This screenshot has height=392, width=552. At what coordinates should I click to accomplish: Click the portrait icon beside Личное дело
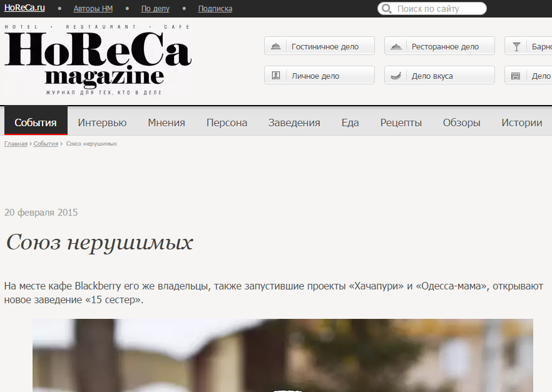point(275,76)
